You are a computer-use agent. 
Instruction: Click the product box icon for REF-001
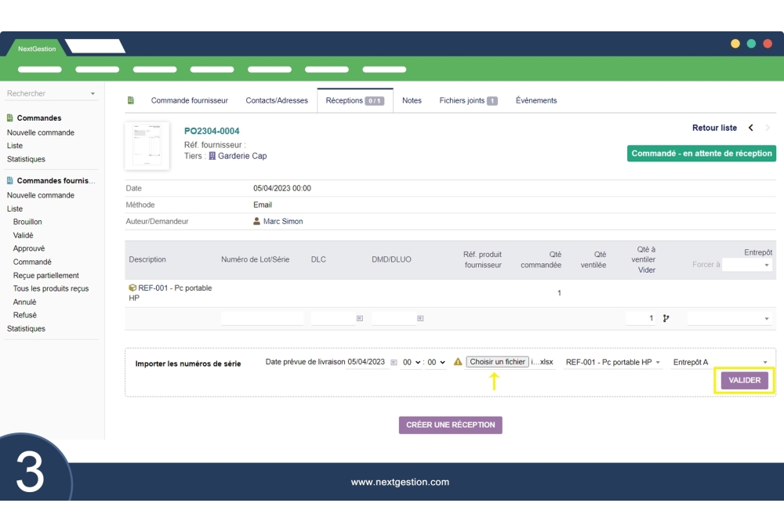(x=132, y=288)
